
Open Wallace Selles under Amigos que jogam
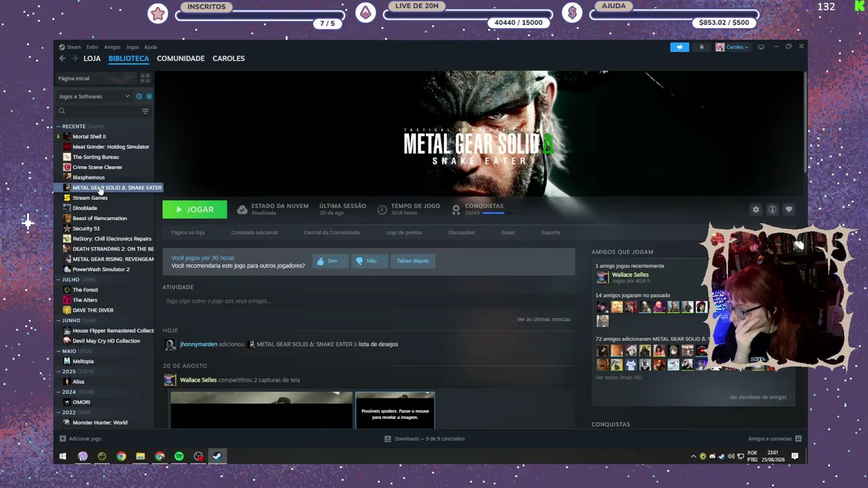click(631, 274)
